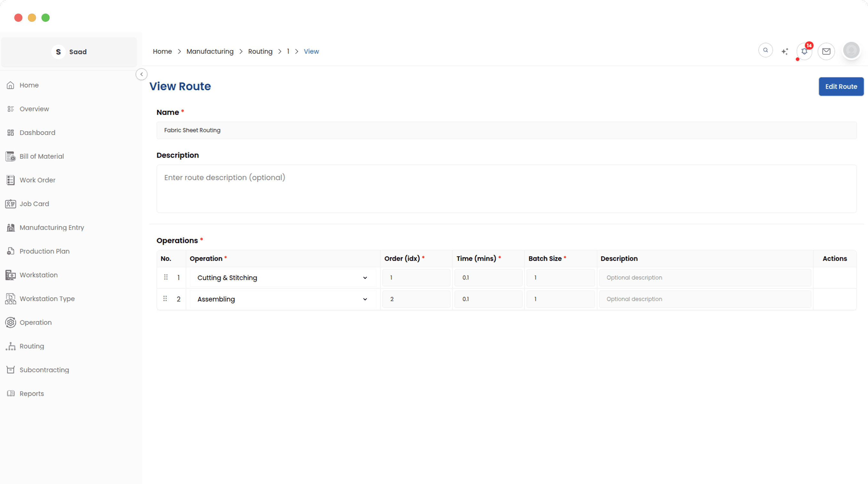Click the Time field of Assembling row
Viewport: 868px width, 484px height.
click(488, 299)
